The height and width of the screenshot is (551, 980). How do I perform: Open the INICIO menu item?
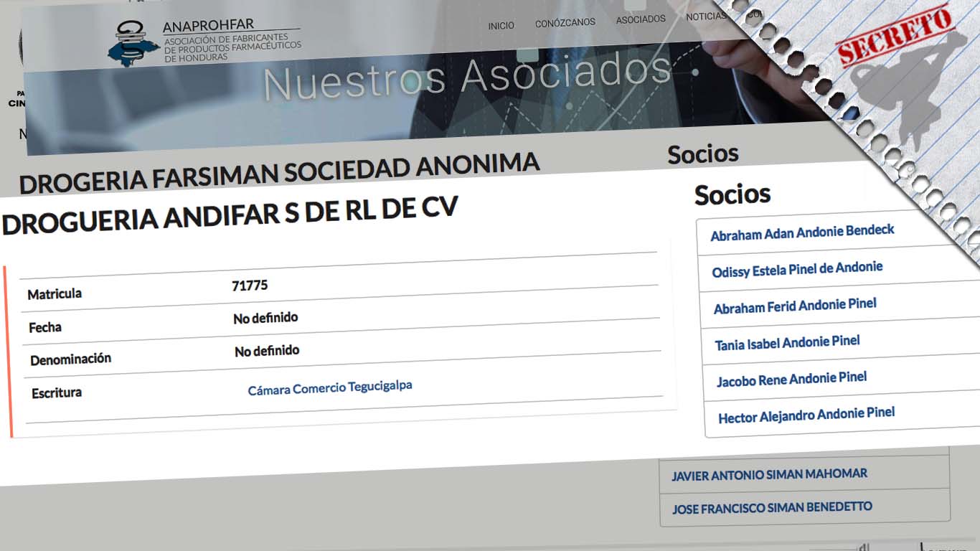[501, 26]
